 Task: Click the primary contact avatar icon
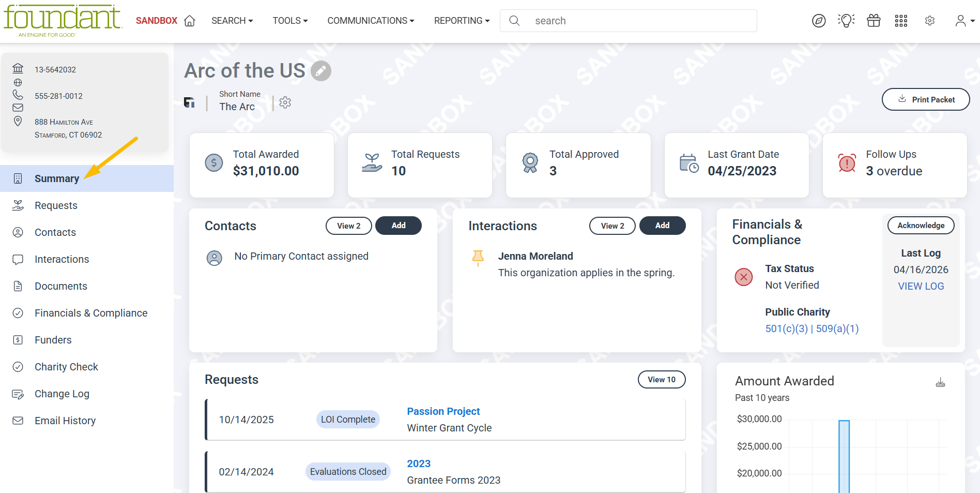coord(215,258)
